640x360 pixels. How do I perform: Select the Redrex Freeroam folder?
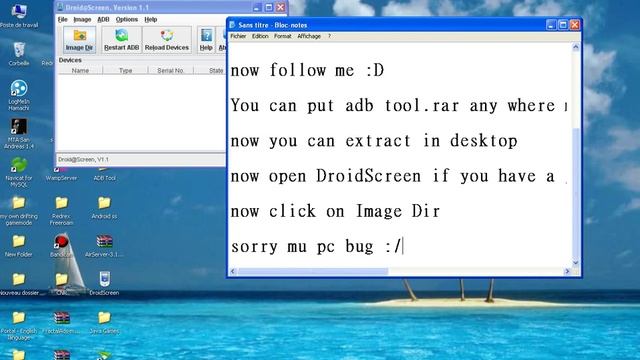coord(62,211)
